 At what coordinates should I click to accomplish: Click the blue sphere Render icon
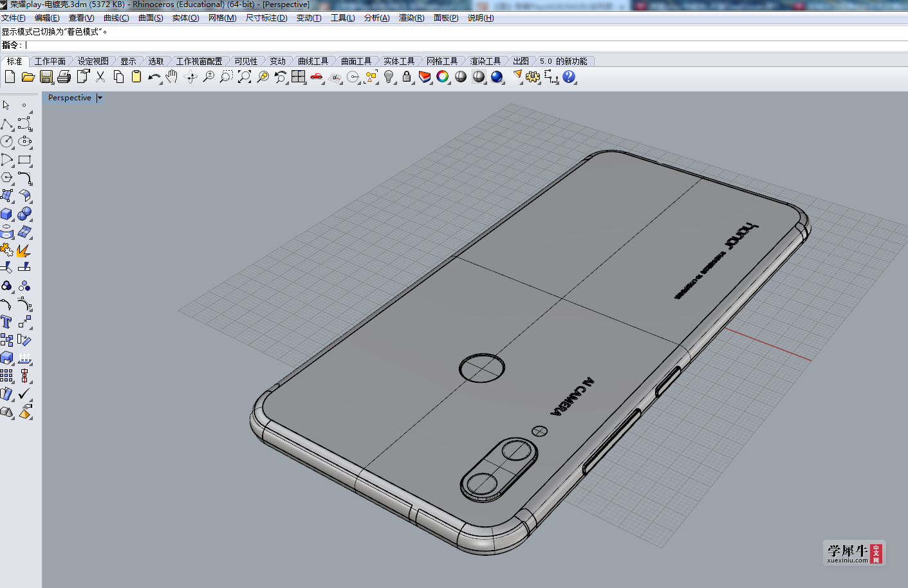(497, 77)
